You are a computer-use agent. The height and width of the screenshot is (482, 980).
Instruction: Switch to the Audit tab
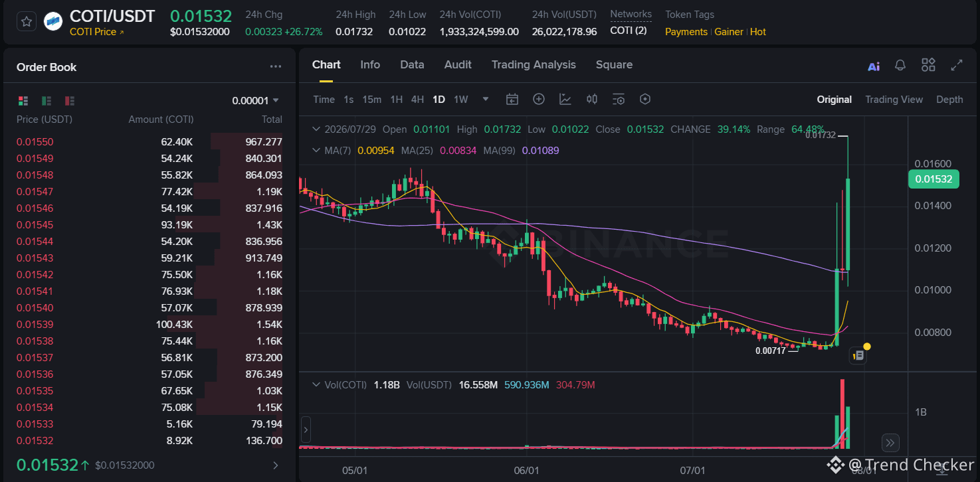(458, 64)
